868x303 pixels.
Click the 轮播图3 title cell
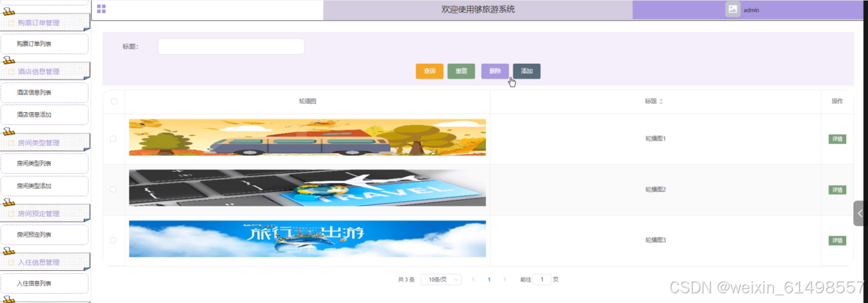click(x=656, y=240)
